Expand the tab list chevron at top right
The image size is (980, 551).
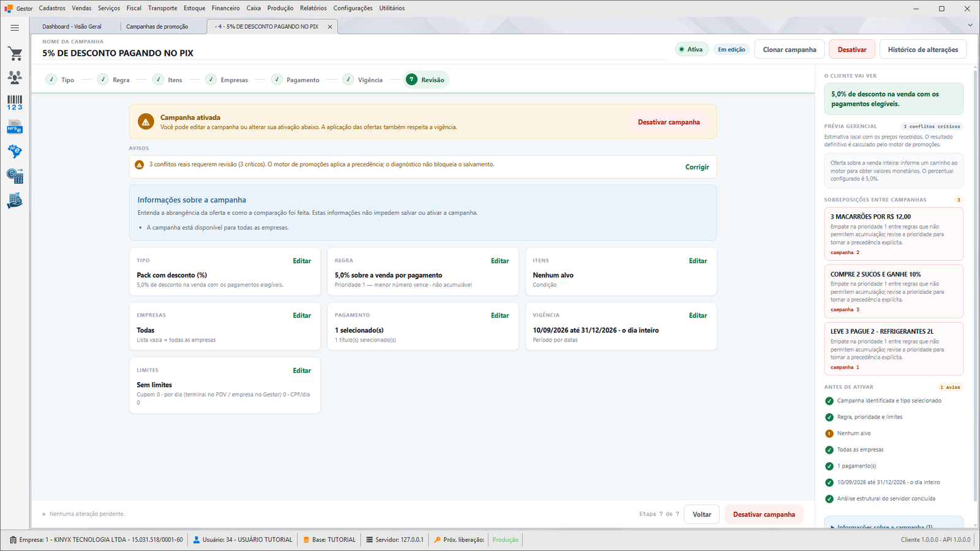(x=970, y=25)
